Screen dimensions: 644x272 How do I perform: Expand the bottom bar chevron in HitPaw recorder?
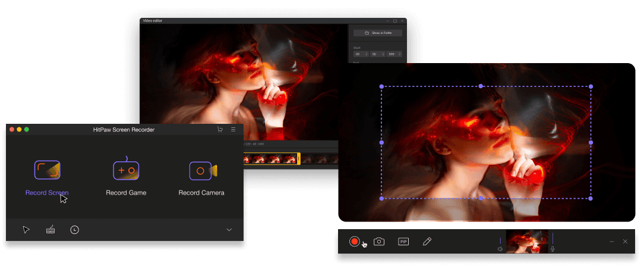coord(229,230)
